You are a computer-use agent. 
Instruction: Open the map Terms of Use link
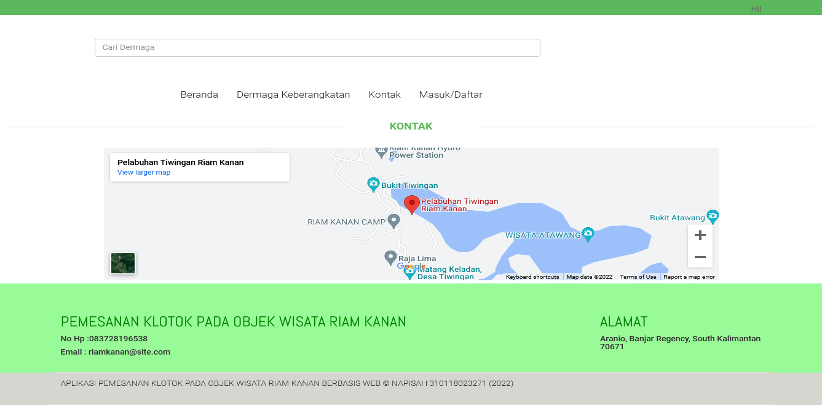pyautogui.click(x=638, y=277)
